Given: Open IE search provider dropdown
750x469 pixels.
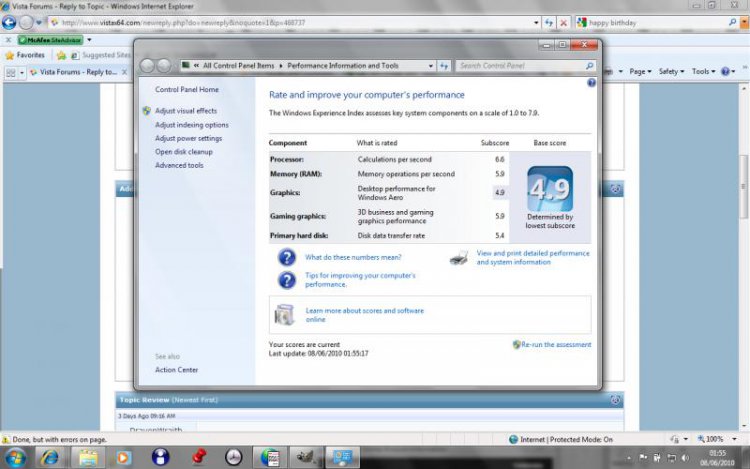Looking at the screenshot, I should 744,22.
